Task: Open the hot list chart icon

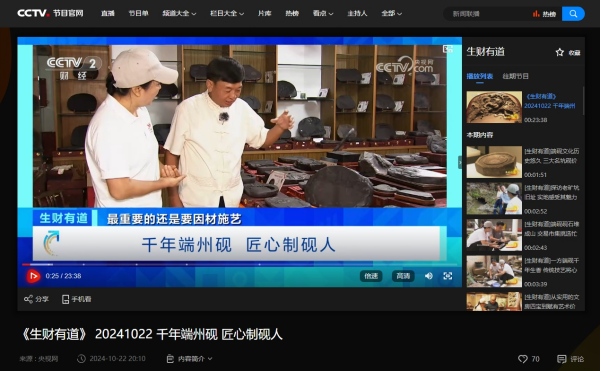Action: [x=536, y=14]
